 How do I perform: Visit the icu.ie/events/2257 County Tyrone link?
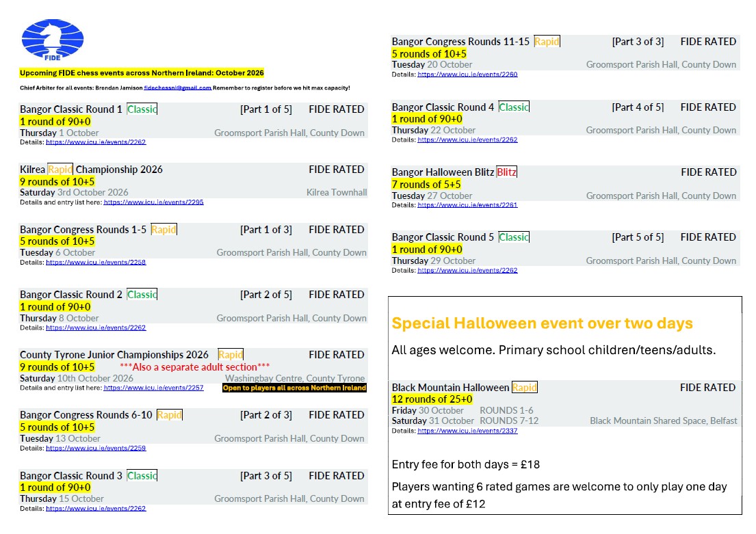coord(153,388)
